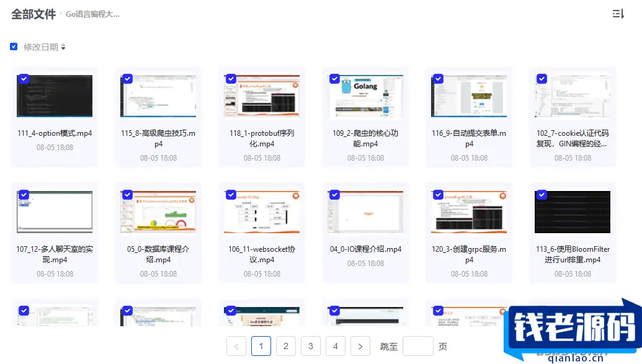The width and height of the screenshot is (642, 364).
Task: Uncheck the 120_3-创建grpc服务.mp4 file
Action: (438, 195)
